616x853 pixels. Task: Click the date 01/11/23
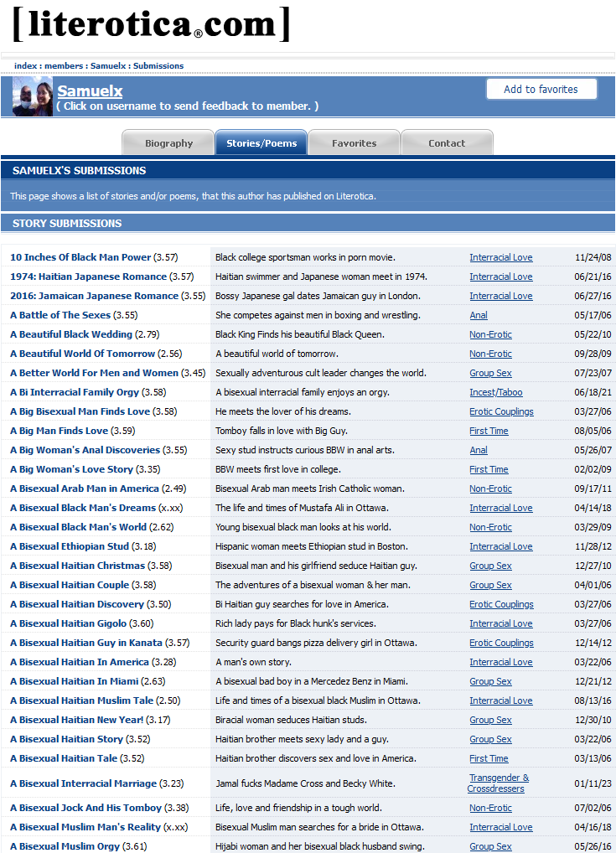coord(593,783)
